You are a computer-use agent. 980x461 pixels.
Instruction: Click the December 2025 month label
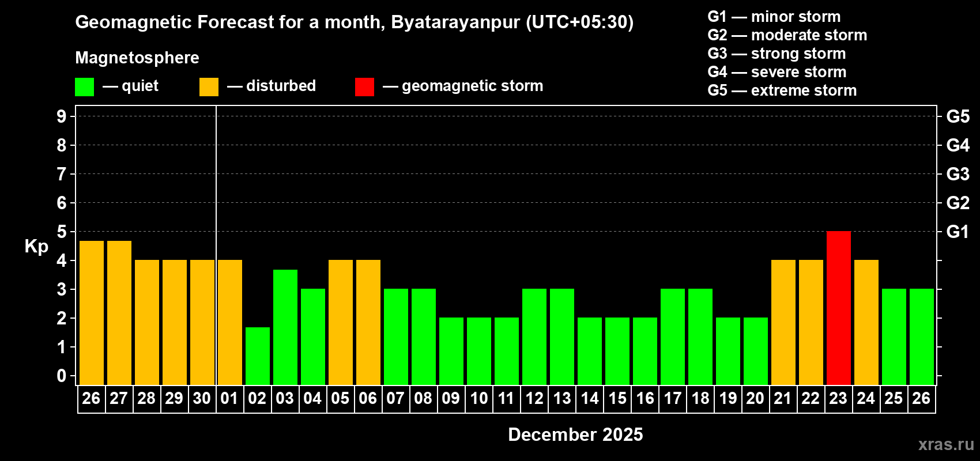point(575,434)
